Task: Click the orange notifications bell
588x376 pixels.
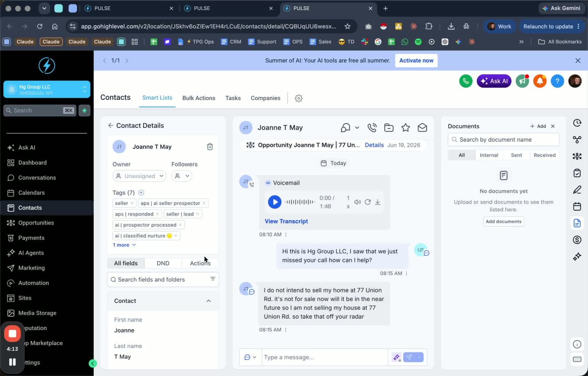Action: pyautogui.click(x=540, y=81)
